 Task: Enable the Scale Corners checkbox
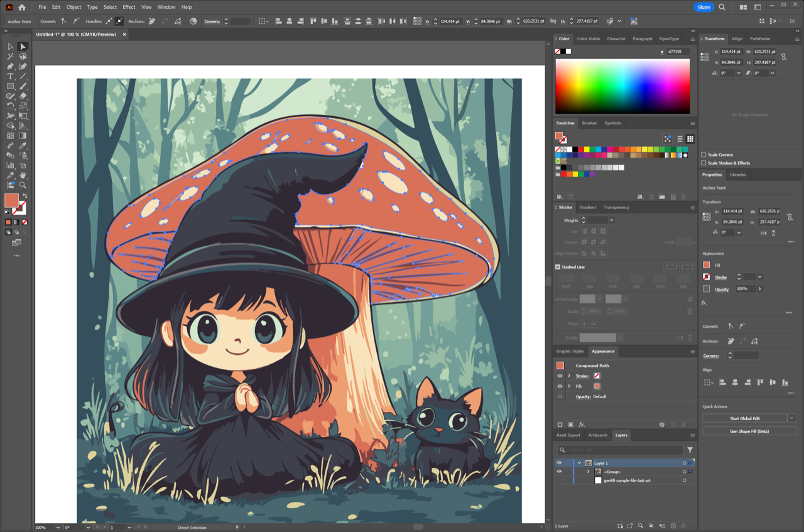click(704, 155)
